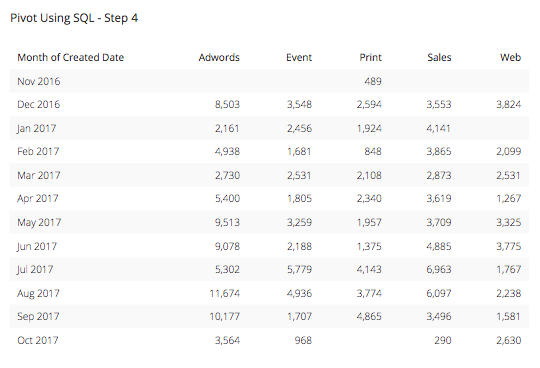Click the Sales value 6,963
This screenshot has width=540, height=368.
[x=439, y=269]
